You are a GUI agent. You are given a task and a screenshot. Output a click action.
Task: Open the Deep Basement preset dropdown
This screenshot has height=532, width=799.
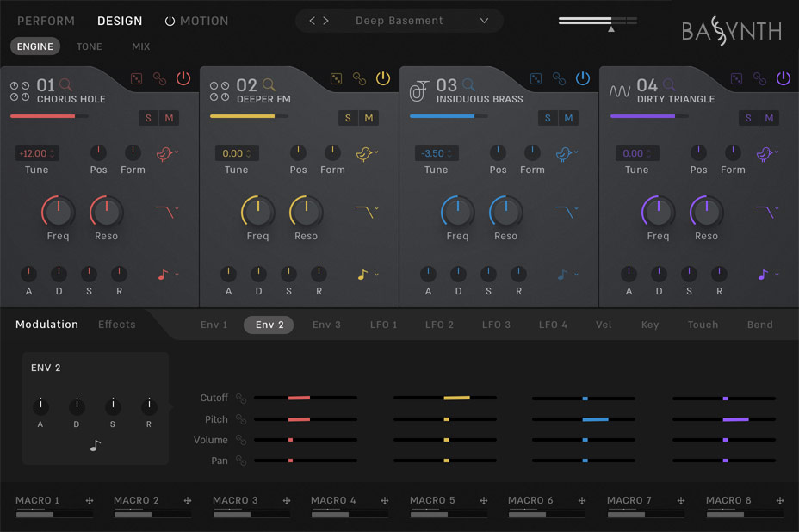[x=399, y=20]
